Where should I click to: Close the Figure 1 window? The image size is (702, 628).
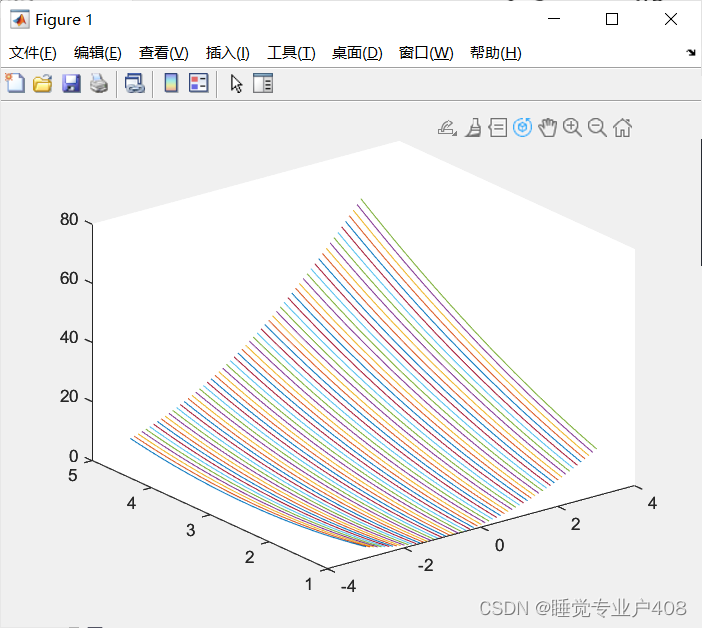point(671,19)
